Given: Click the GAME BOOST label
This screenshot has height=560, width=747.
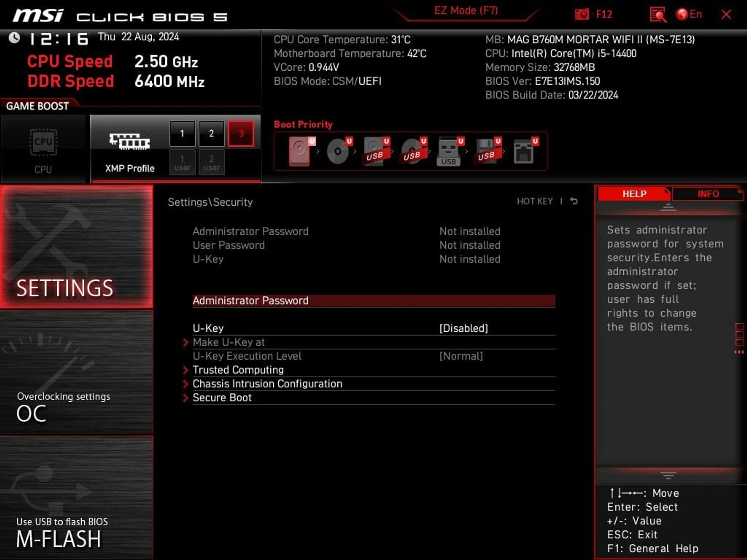Looking at the screenshot, I should [37, 106].
